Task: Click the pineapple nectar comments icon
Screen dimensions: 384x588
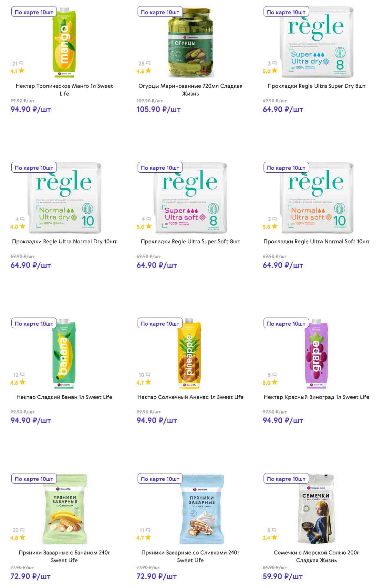Action: 148,375
